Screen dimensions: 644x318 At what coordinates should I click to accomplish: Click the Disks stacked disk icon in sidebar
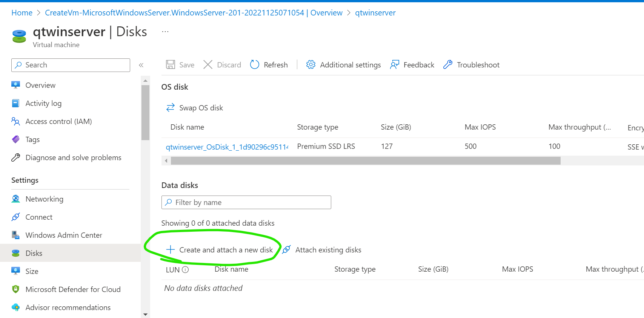click(x=15, y=253)
